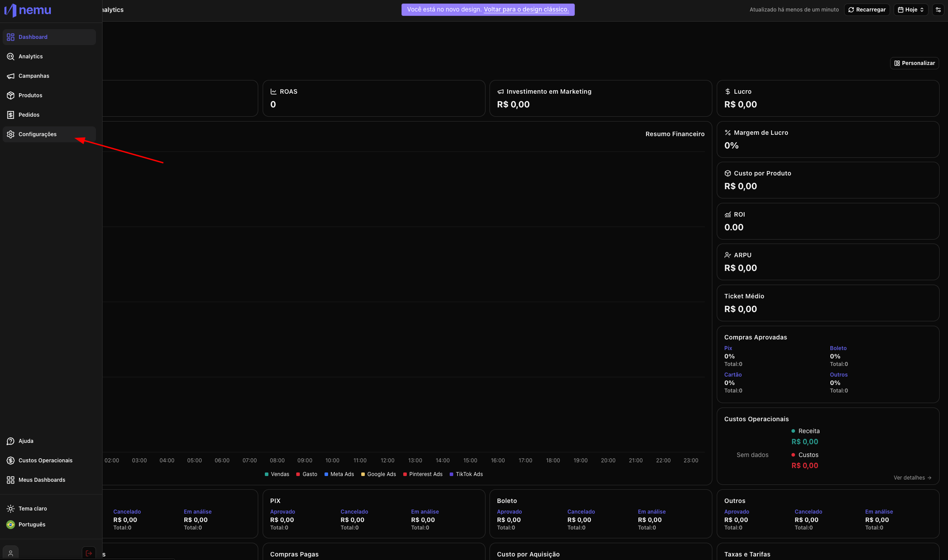The width and height of the screenshot is (948, 560).
Task: Open Configurações gear icon
Action: 11,134
